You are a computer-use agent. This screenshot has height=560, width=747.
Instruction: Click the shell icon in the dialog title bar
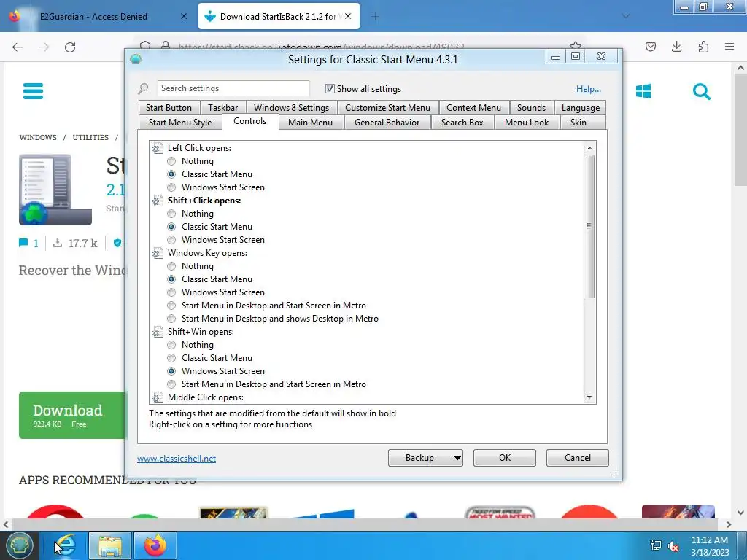tap(136, 59)
